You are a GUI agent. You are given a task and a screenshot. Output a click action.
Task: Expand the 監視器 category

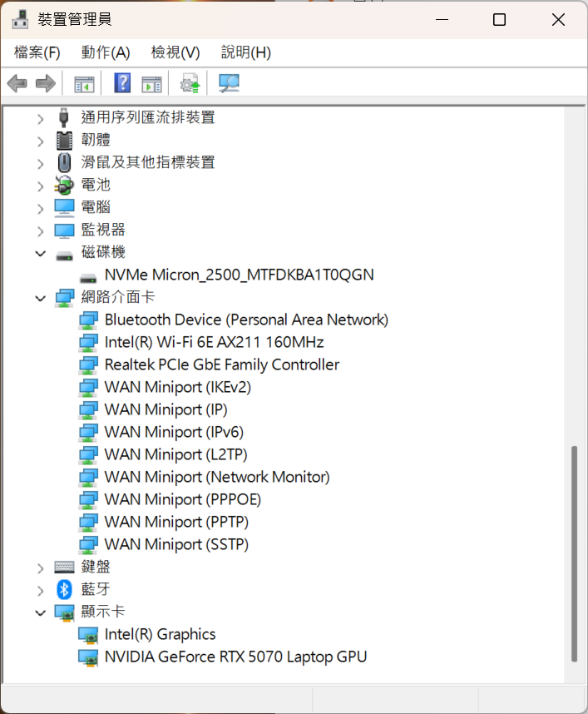click(41, 231)
